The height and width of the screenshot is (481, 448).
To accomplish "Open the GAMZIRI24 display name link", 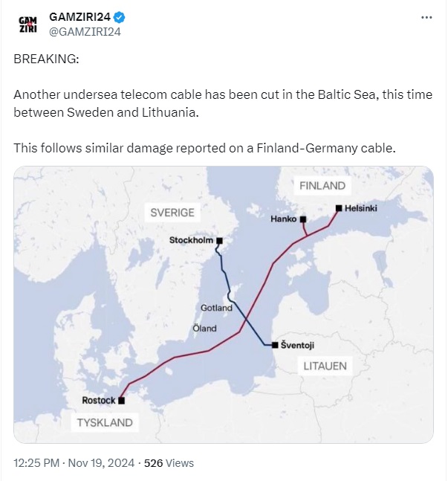I will click(x=79, y=17).
